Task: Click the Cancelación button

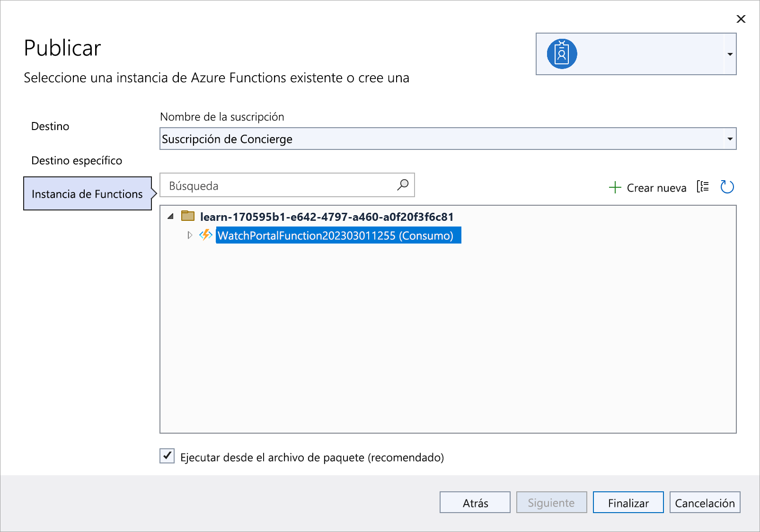Action: pos(705,502)
